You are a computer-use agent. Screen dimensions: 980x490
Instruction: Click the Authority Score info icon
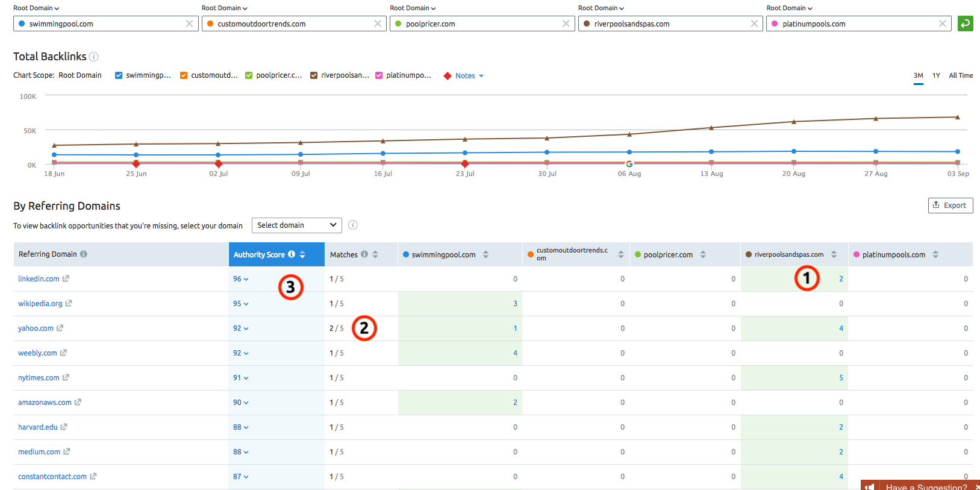pos(292,254)
